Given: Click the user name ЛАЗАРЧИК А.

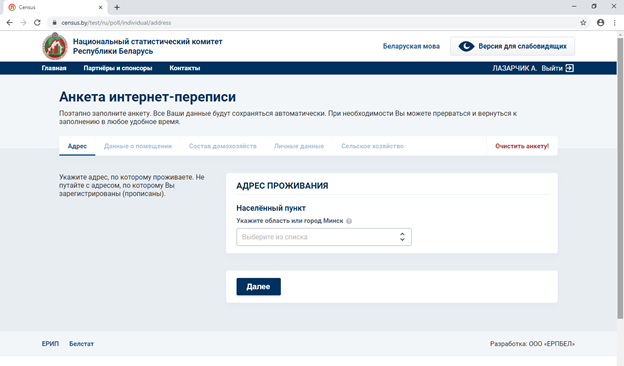Looking at the screenshot, I should click(x=515, y=68).
